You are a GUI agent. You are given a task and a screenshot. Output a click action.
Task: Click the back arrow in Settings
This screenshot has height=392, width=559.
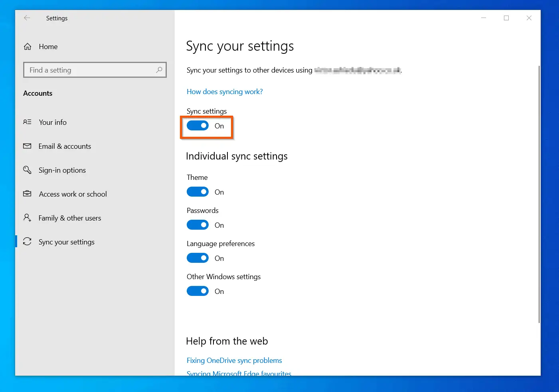click(27, 18)
